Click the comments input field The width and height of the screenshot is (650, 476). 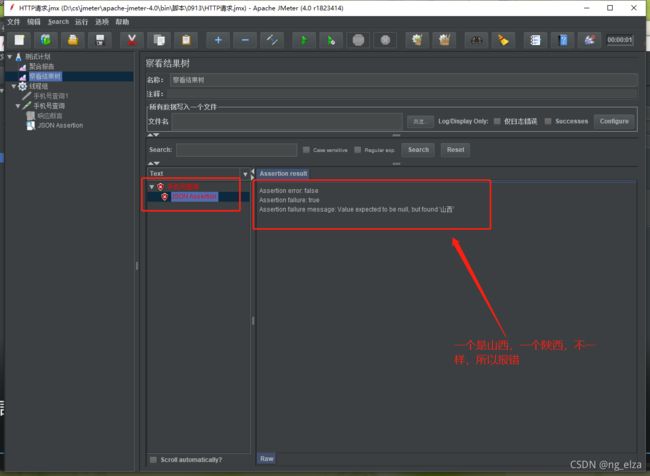(401, 94)
